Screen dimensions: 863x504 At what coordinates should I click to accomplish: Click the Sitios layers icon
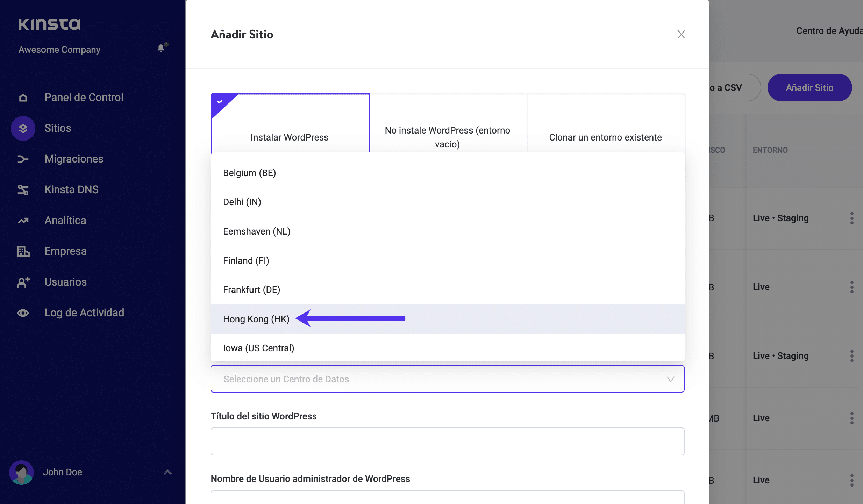pyautogui.click(x=23, y=128)
